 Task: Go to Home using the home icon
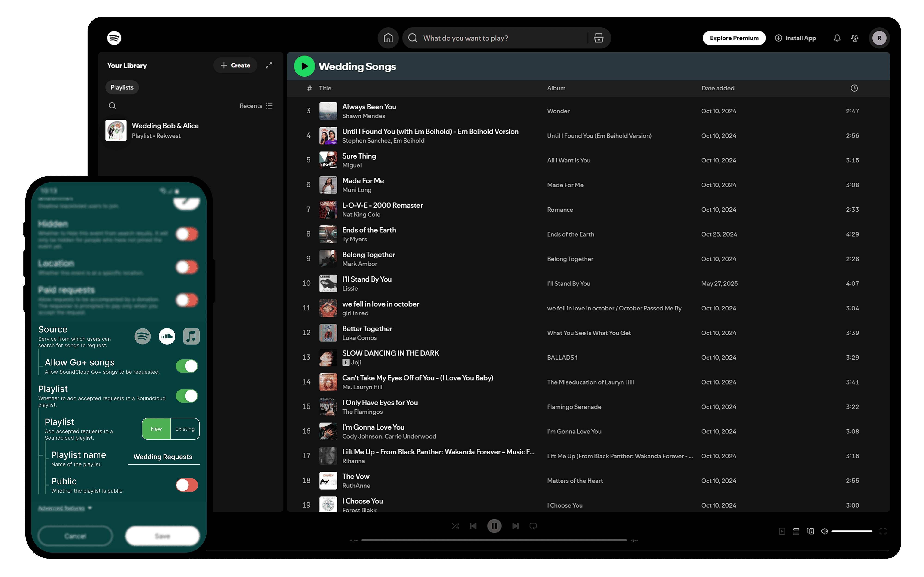tap(388, 38)
